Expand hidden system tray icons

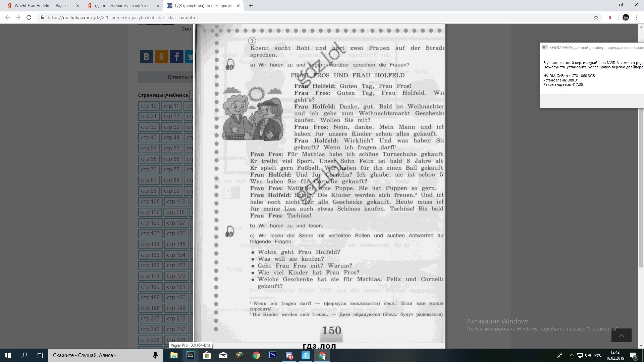[572, 355]
